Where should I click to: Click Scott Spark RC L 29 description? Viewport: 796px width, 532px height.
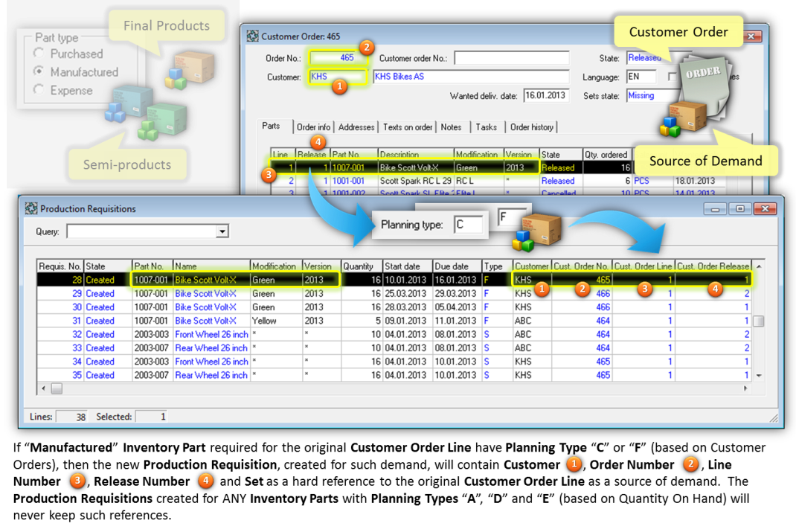tap(416, 181)
